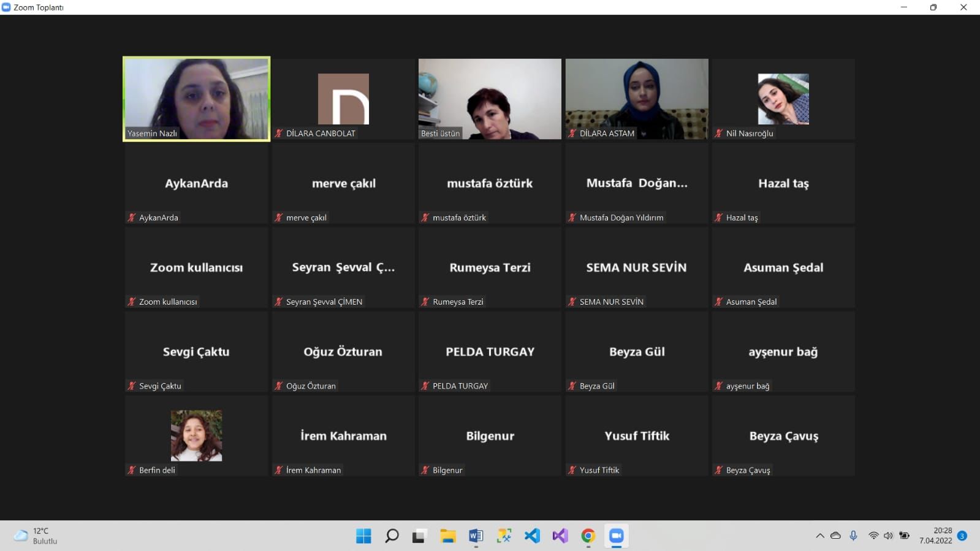980x551 pixels.
Task: Open File Explorer from the taskbar
Action: point(447,536)
